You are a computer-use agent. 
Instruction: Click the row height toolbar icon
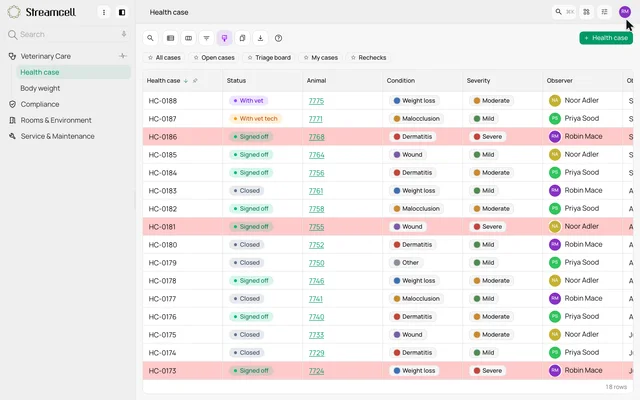point(170,38)
